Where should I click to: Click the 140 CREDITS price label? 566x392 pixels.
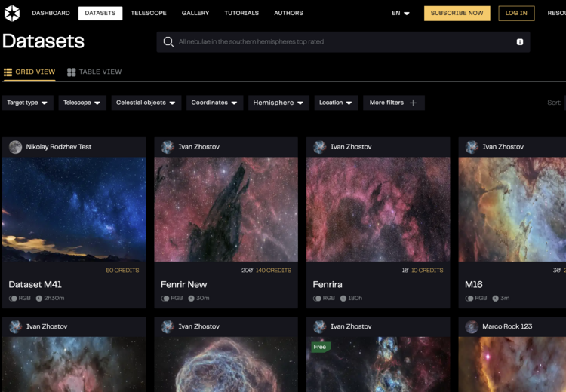click(274, 271)
